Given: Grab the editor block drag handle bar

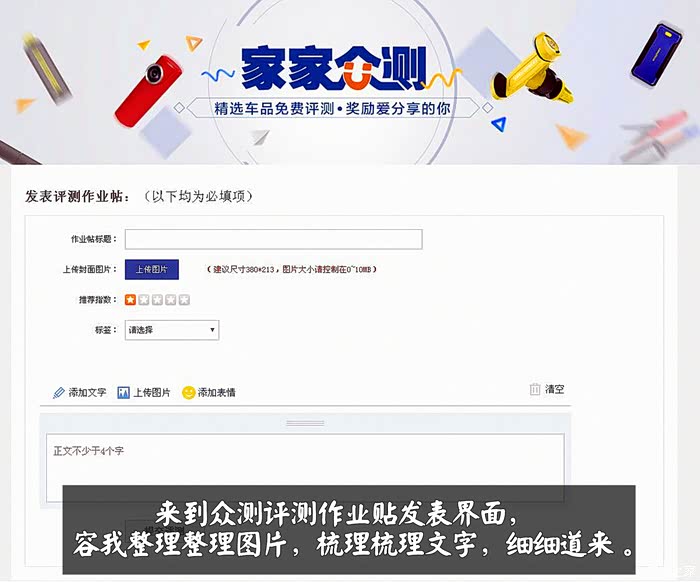Looking at the screenshot, I should click(305, 423).
